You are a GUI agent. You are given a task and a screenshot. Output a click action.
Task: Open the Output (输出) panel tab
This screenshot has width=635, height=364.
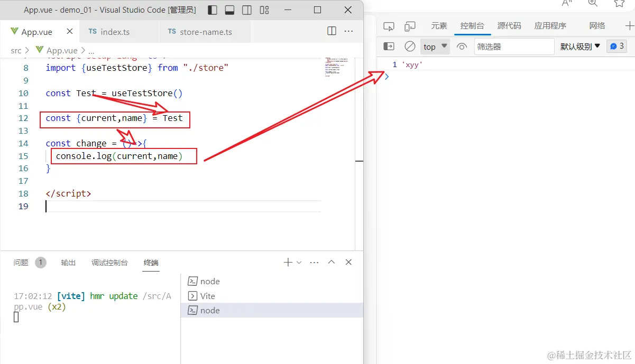click(68, 263)
